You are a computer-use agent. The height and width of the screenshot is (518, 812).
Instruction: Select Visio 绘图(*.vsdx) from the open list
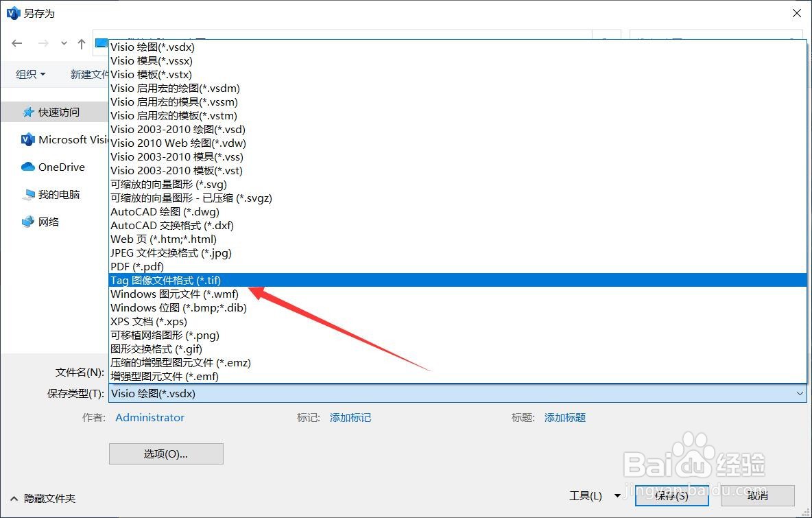[x=458, y=47]
